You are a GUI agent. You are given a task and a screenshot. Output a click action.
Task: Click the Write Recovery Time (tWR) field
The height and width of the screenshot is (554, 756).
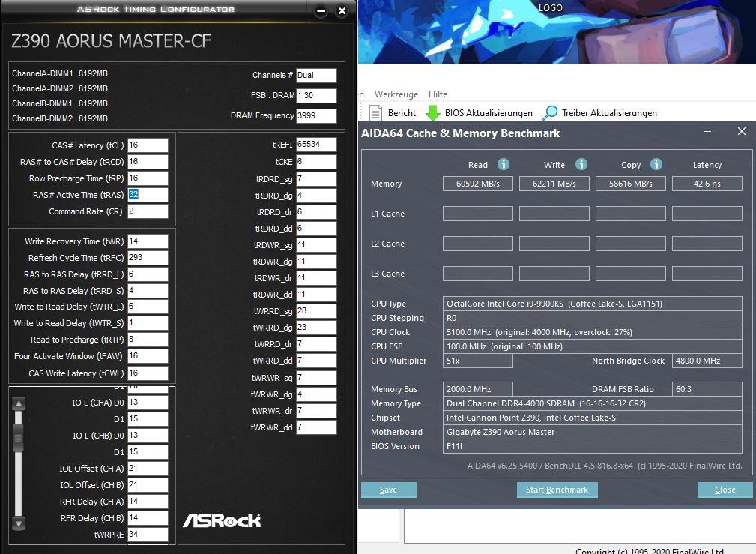pos(148,241)
